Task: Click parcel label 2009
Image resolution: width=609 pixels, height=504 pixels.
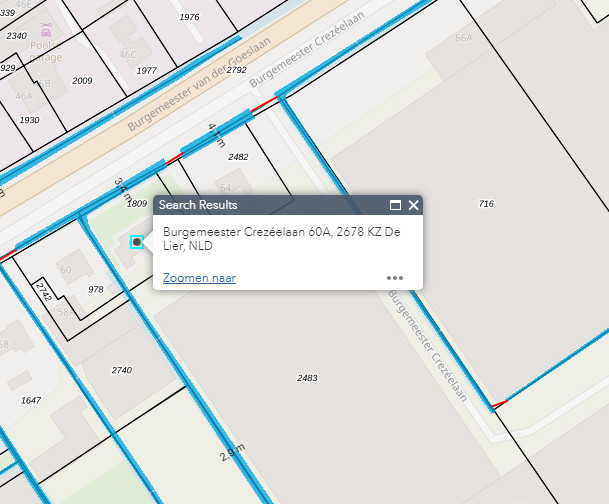Action: click(x=82, y=81)
